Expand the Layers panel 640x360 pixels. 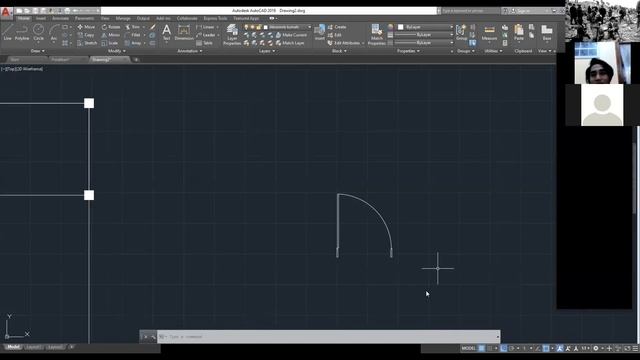(x=267, y=51)
